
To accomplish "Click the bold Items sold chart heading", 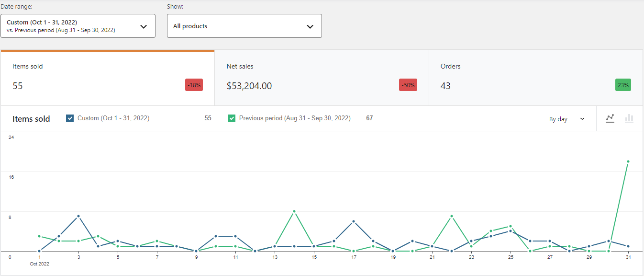I will [x=31, y=119].
